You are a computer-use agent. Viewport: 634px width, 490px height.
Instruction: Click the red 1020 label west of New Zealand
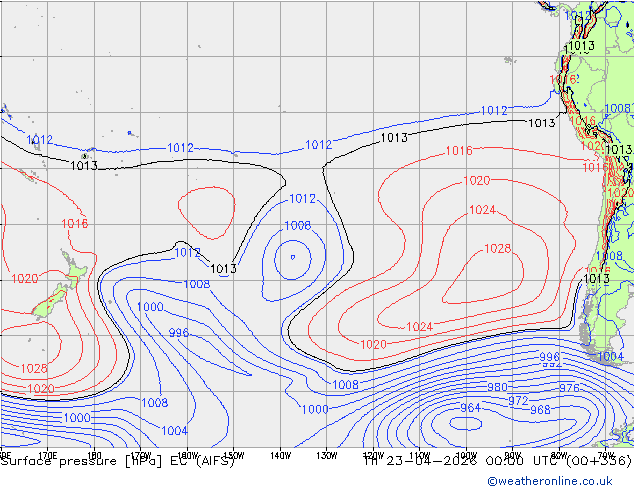pyautogui.click(x=25, y=279)
